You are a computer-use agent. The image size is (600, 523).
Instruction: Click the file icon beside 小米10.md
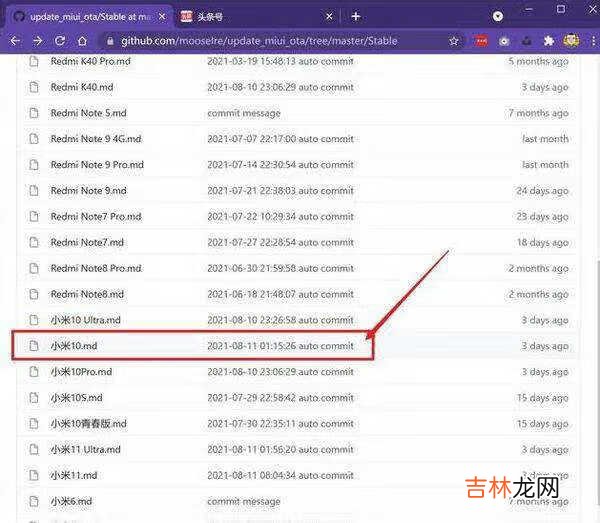(x=34, y=346)
